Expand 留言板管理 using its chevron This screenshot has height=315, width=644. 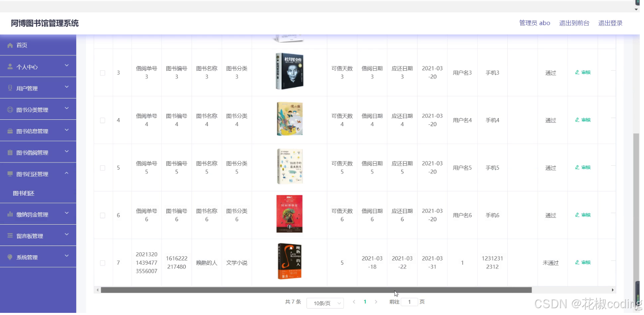click(67, 234)
